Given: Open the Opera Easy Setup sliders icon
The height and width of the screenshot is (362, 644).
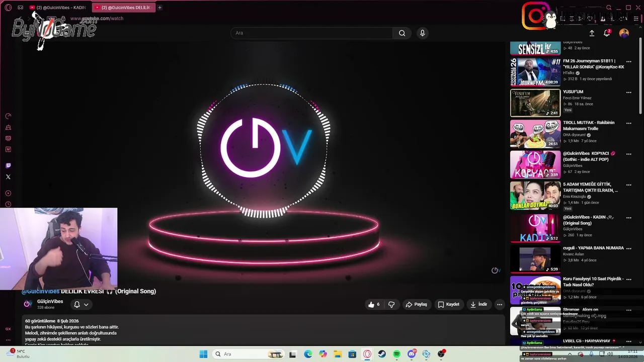Looking at the screenshot, I should (636, 19).
